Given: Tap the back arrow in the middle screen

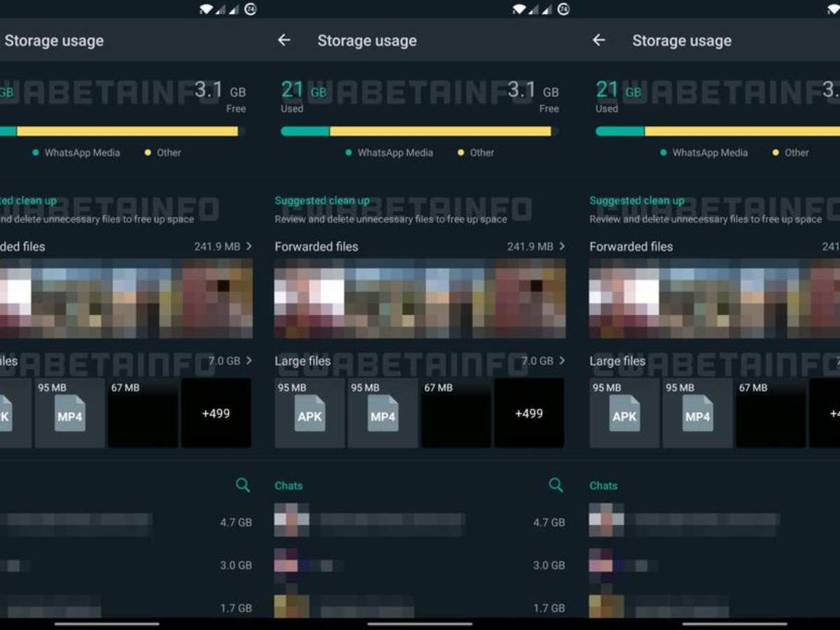Looking at the screenshot, I should [283, 41].
